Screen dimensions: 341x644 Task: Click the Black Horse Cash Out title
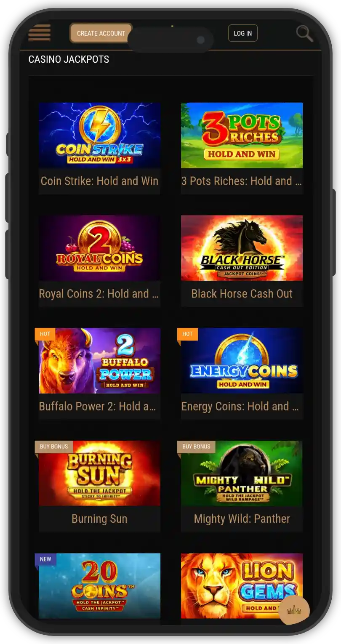click(x=242, y=294)
